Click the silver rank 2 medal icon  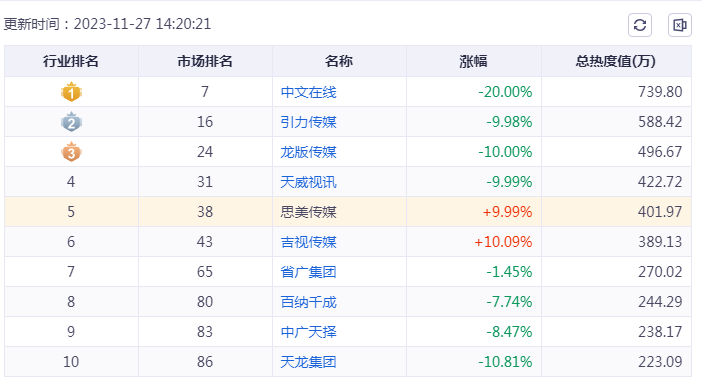pyautogui.click(x=71, y=122)
